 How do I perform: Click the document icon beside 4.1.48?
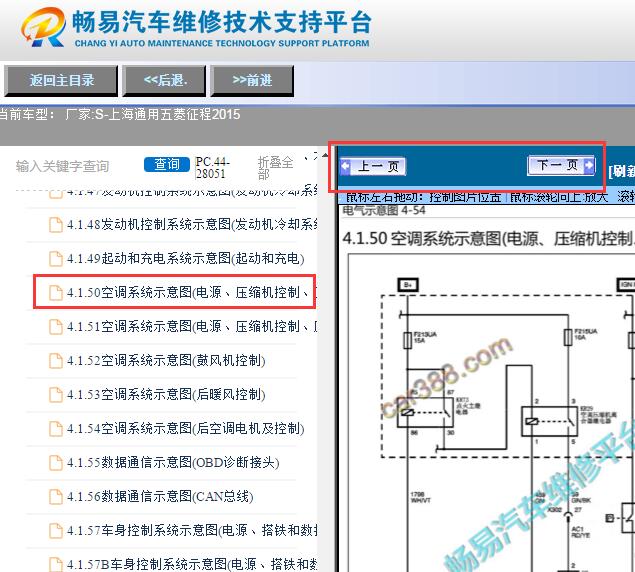click(55, 224)
